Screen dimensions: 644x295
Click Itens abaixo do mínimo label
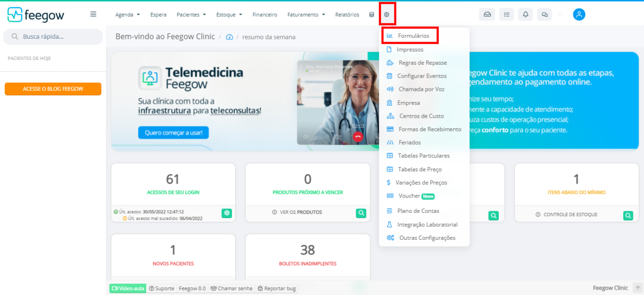pos(577,192)
